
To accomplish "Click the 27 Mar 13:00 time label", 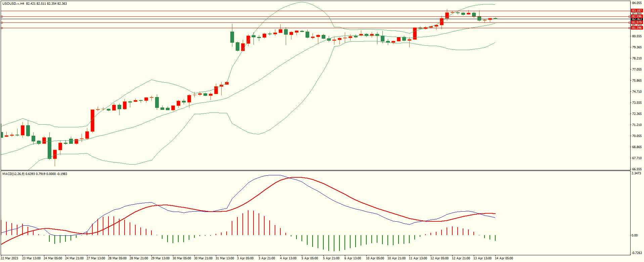I will tap(96, 258).
